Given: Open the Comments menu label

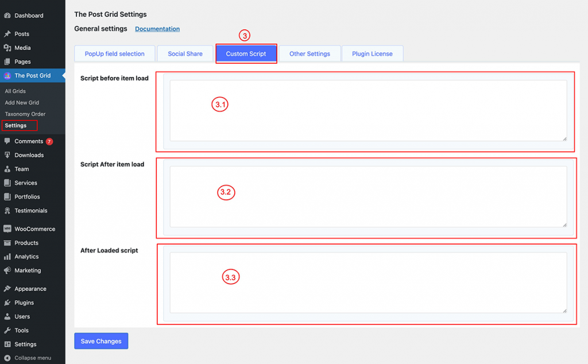Looking at the screenshot, I should [29, 141].
